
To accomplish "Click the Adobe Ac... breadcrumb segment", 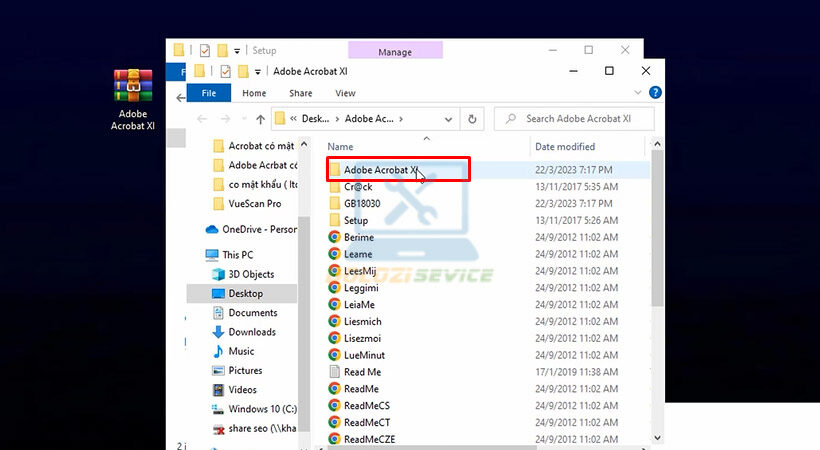I will tap(369, 119).
